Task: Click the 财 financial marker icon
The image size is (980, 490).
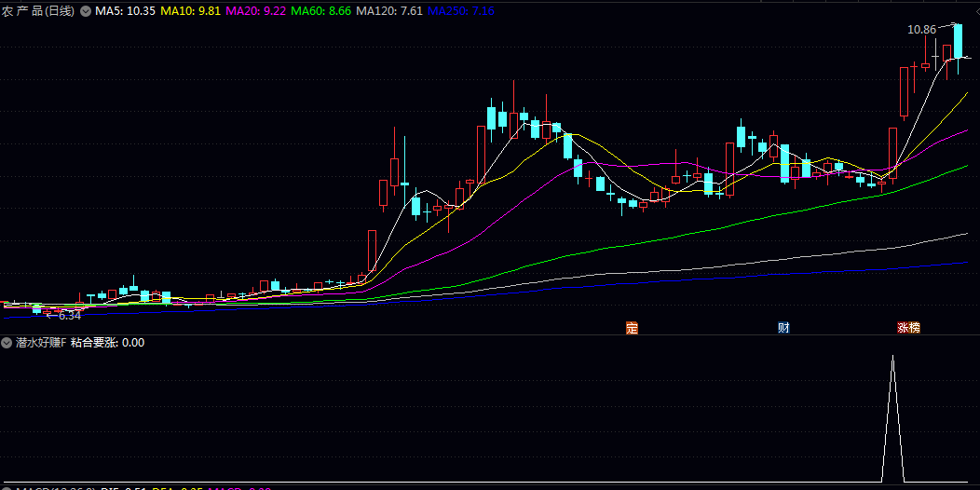Action: pos(783,328)
